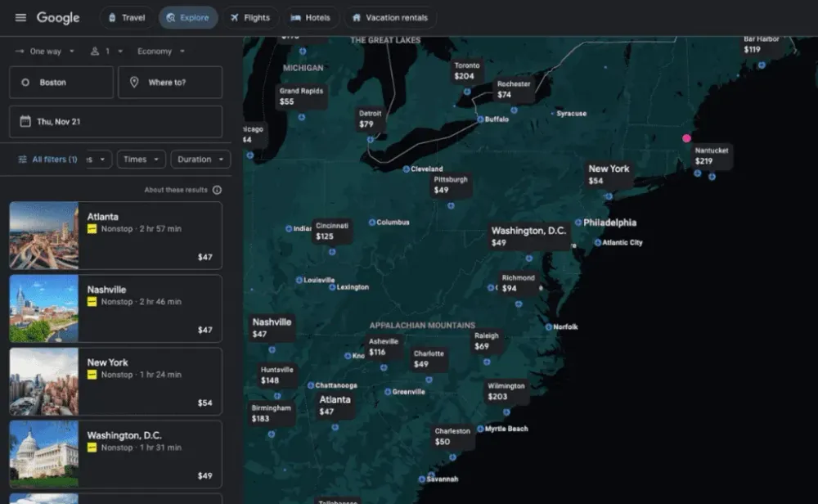Click the Atlanta city thumbnail
The height and width of the screenshot is (504, 818).
coord(44,236)
